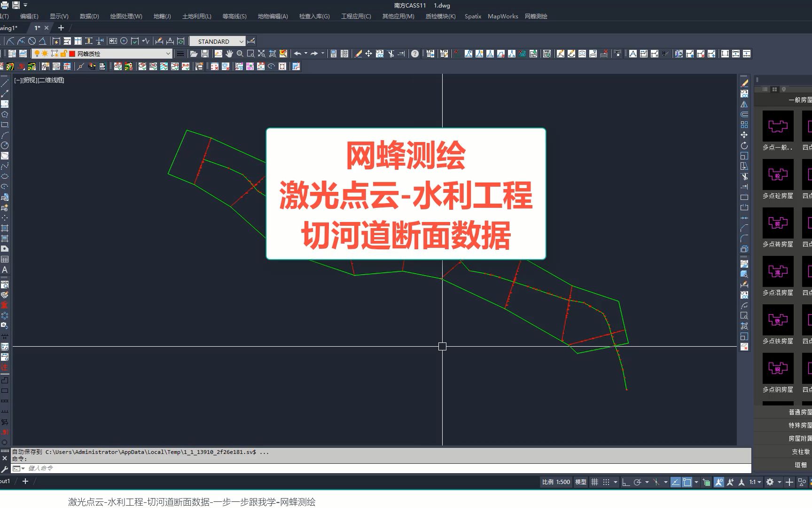The image size is (812, 508).
Task: Click the Undo arrow icon
Action: 297,54
